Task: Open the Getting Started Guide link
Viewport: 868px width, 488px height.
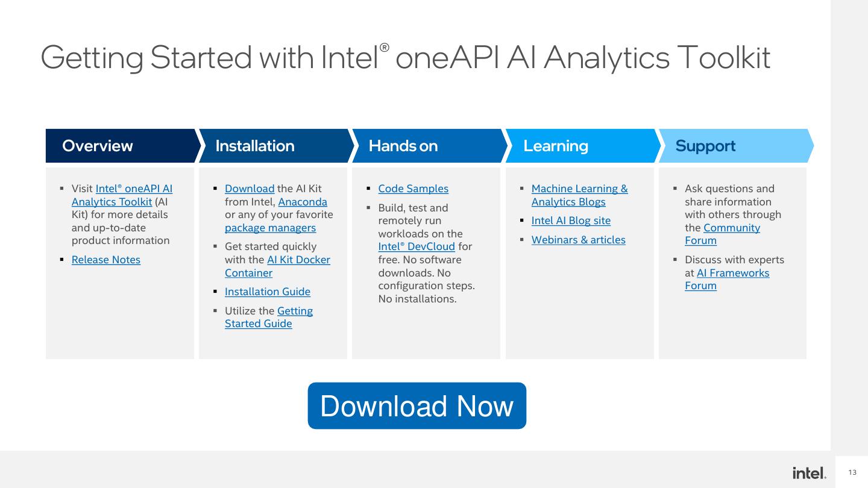Action: [x=269, y=318]
